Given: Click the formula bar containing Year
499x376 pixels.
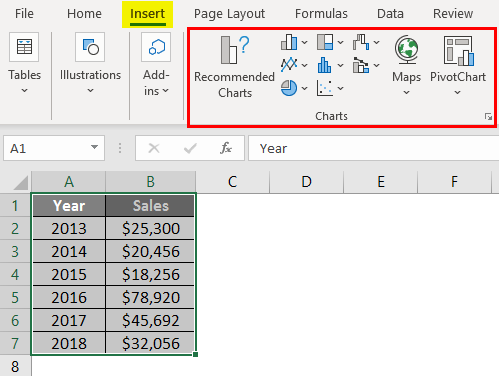Looking at the screenshot, I should tap(373, 148).
